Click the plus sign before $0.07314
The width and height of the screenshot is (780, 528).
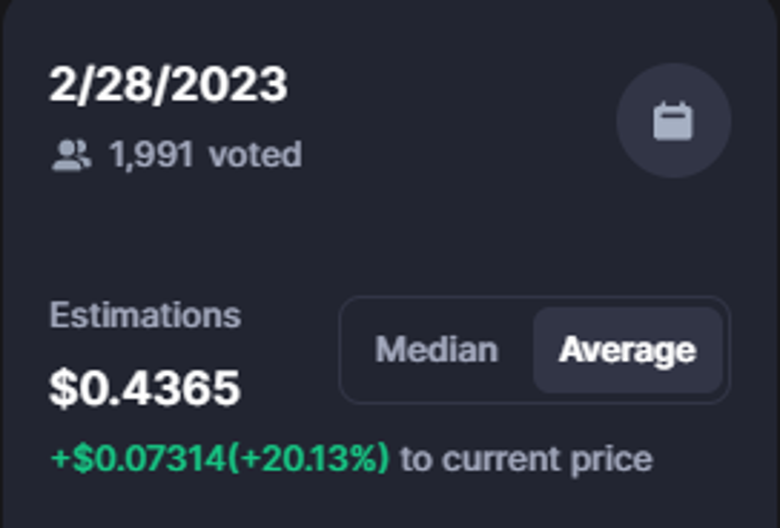(58, 459)
